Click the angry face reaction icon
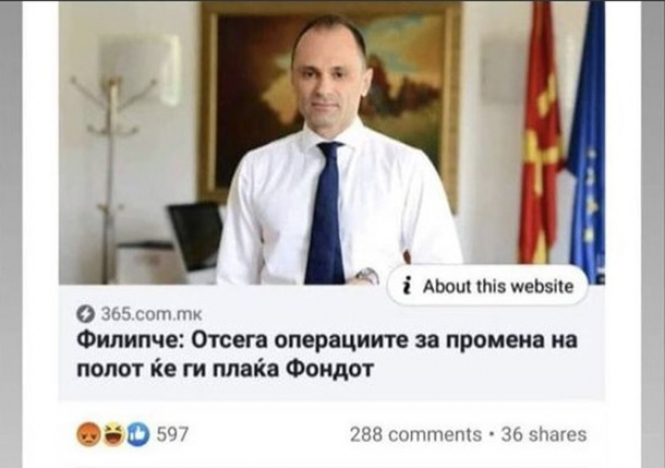The height and width of the screenshot is (468, 665). [87, 434]
